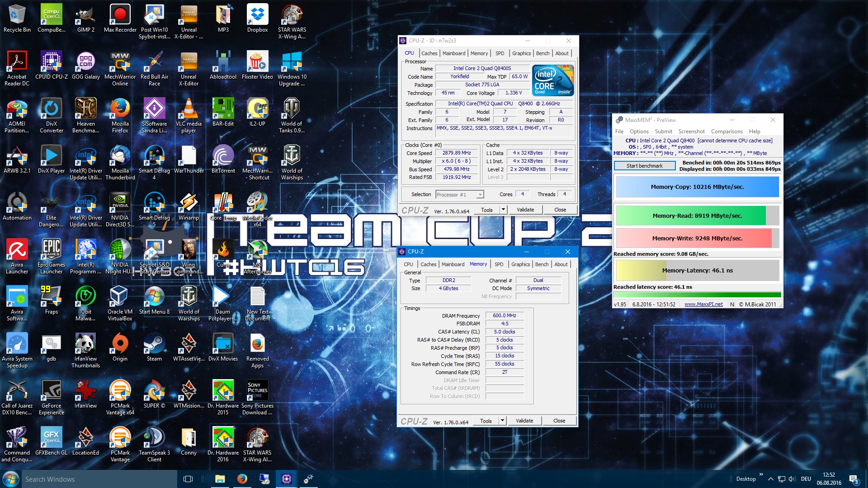The image size is (868, 488).
Task: Click Firefox icon in taskbar
Action: coord(242,479)
